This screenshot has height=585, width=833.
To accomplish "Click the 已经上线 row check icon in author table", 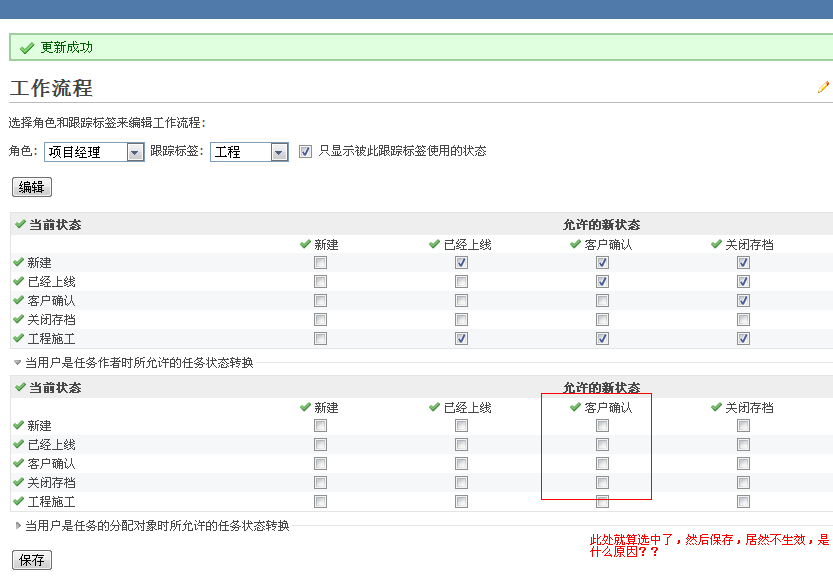I will coord(19,444).
